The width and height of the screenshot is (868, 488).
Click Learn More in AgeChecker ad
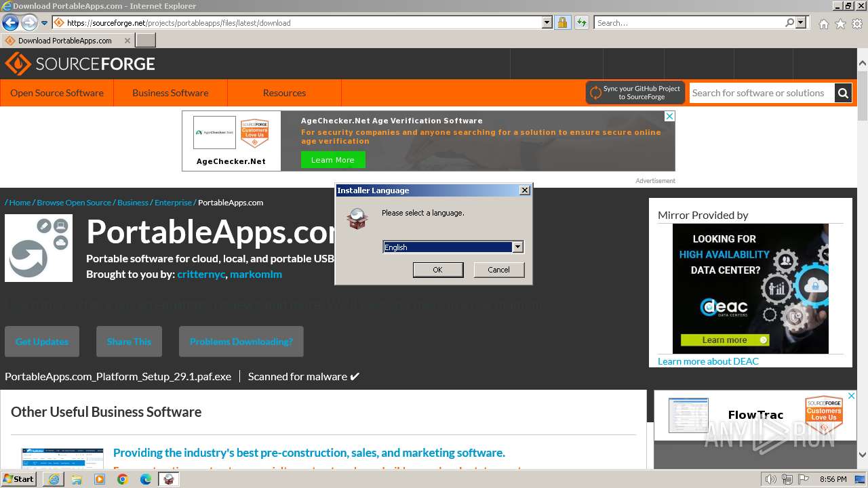point(333,160)
